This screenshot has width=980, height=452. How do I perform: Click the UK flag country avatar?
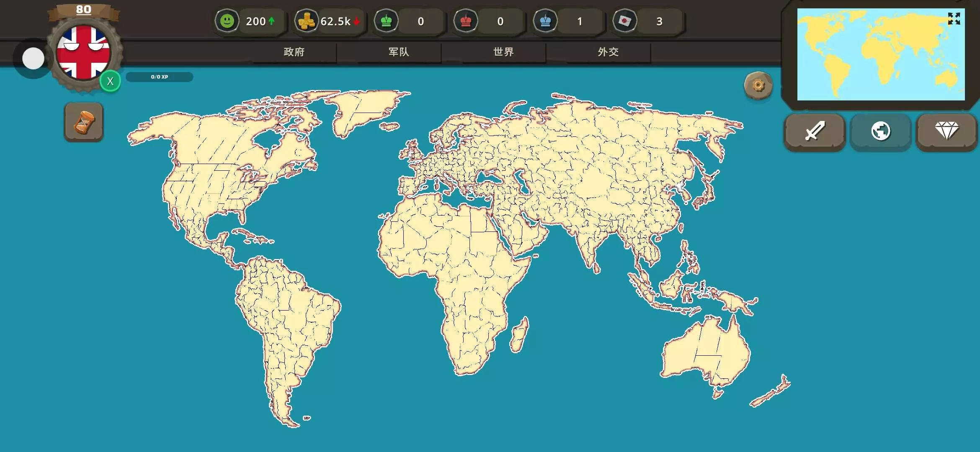(83, 53)
